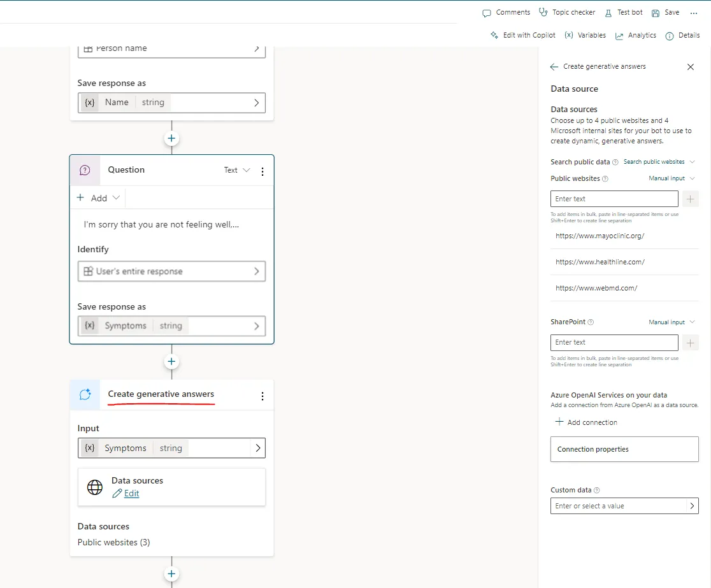Open Symptoms variable in Question node

(171, 326)
